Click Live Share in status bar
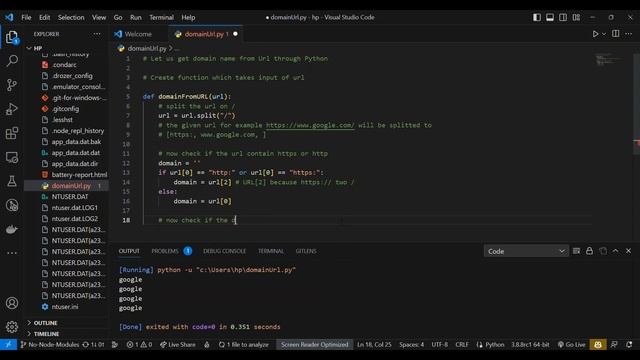The image size is (640, 360). [178, 344]
